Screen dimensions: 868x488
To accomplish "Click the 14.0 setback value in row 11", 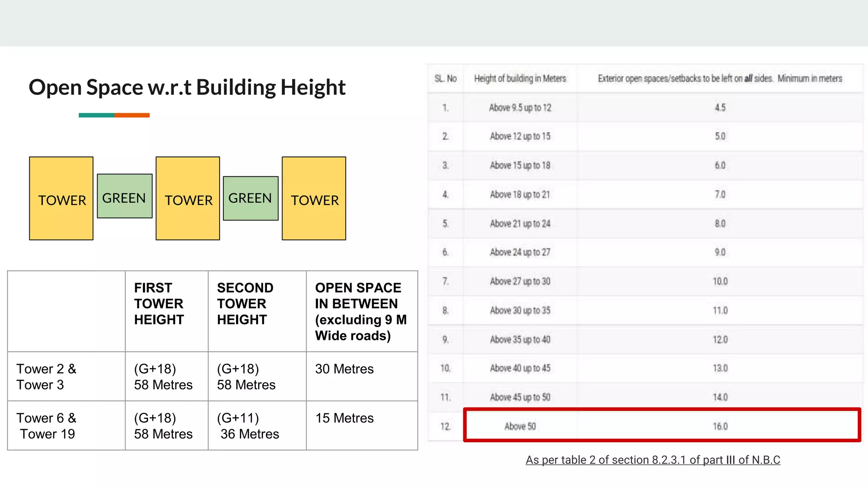I will [720, 397].
